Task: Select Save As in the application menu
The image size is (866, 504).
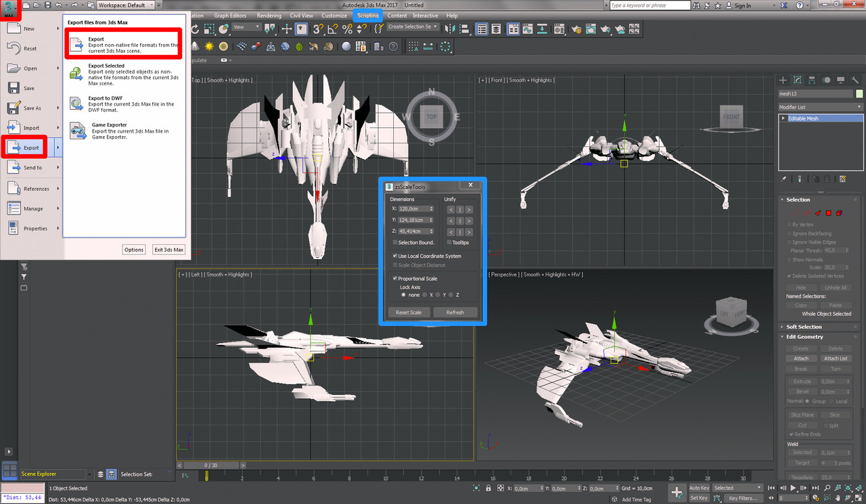Action: coord(32,108)
